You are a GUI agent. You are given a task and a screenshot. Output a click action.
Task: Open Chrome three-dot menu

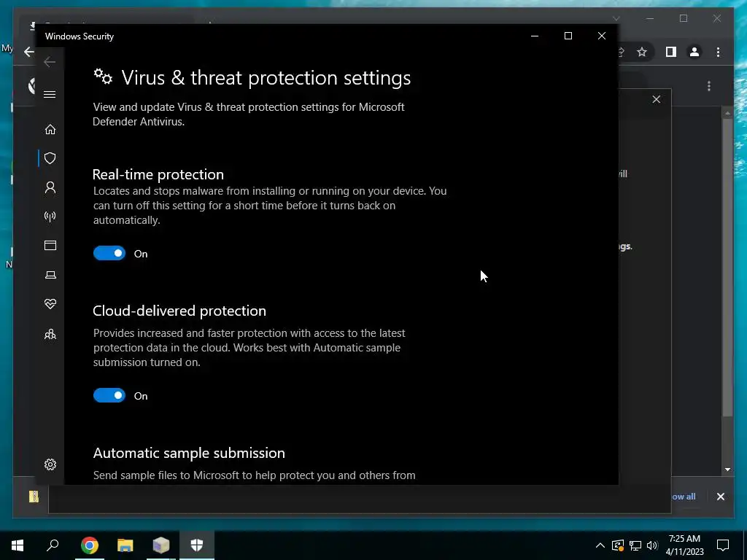point(718,52)
